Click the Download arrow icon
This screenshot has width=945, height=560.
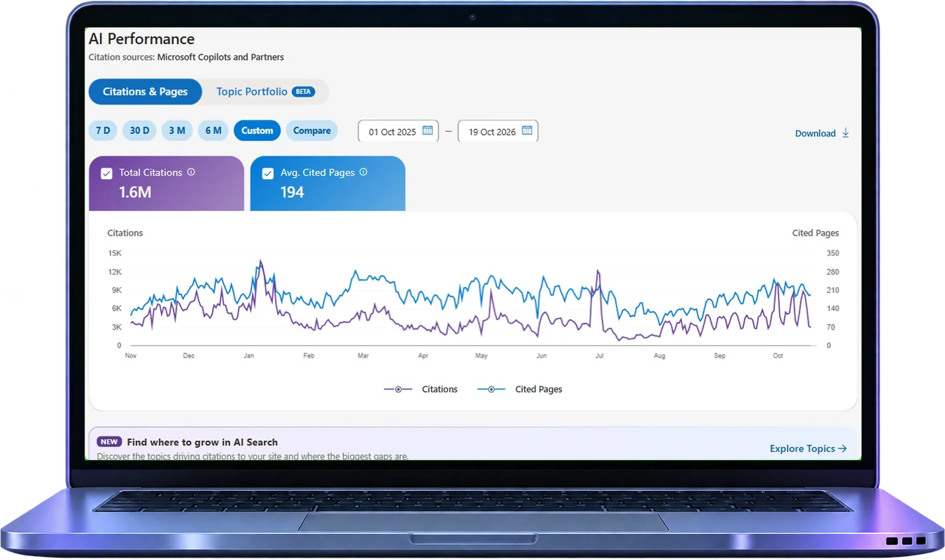[846, 133]
